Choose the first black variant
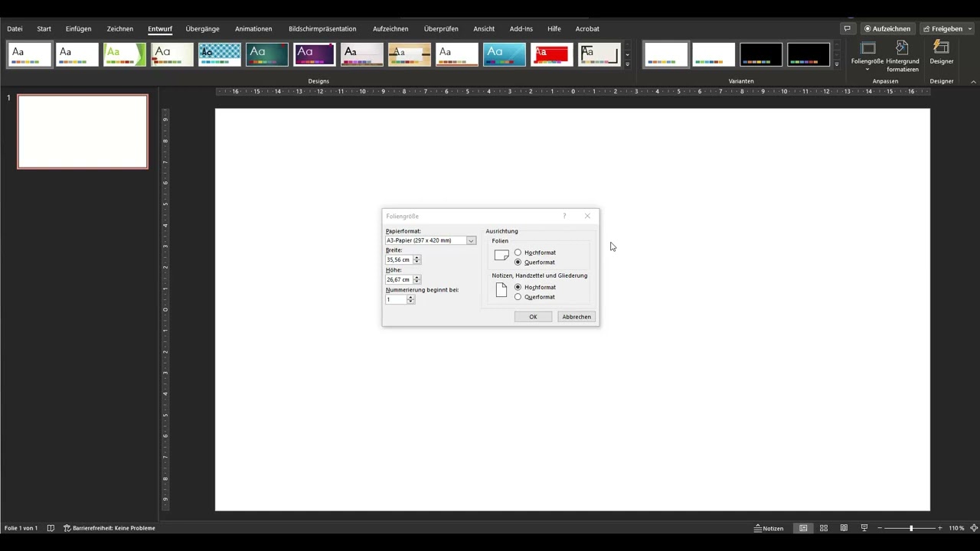The width and height of the screenshot is (980, 551). click(761, 54)
